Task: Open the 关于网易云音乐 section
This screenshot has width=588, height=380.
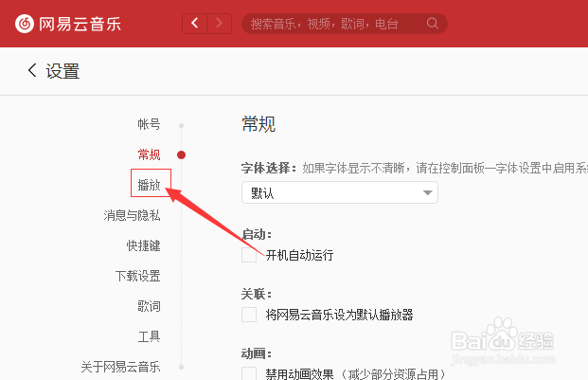Action: 120,367
